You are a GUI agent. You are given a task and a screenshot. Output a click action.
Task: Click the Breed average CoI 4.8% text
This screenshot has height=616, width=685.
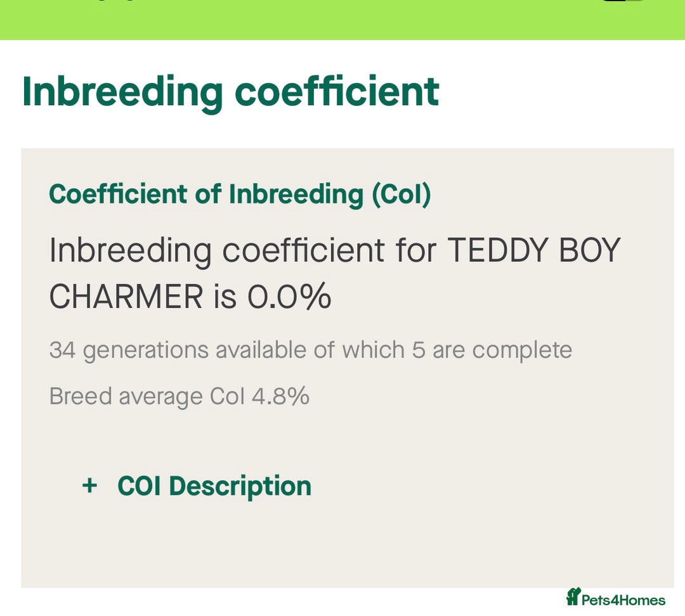[x=179, y=397]
